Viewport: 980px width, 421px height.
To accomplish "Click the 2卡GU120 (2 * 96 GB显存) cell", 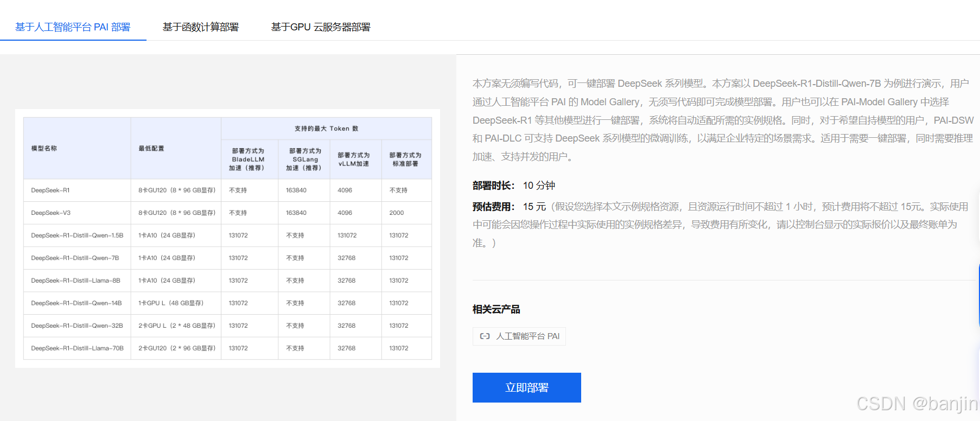I will pos(177,348).
